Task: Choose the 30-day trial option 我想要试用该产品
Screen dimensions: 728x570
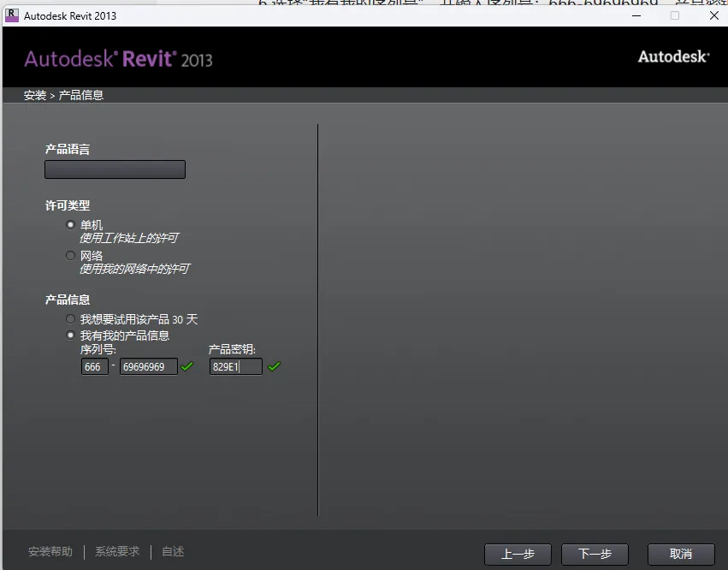Action: coord(70,319)
